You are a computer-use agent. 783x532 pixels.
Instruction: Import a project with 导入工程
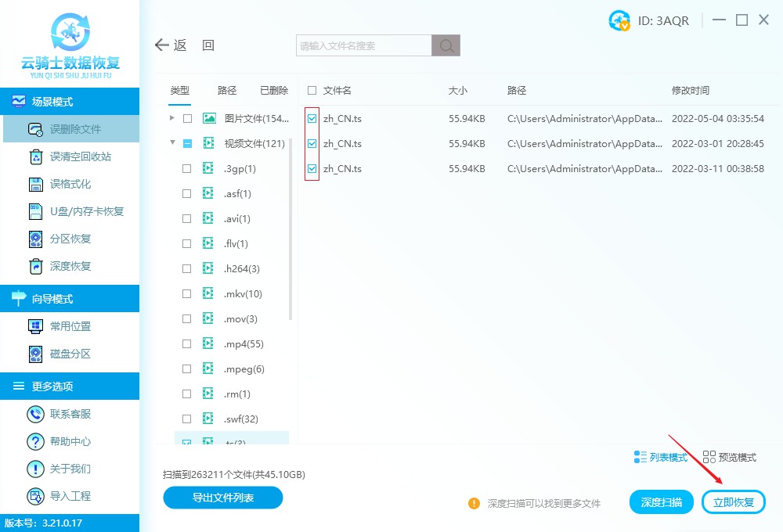coord(60,496)
